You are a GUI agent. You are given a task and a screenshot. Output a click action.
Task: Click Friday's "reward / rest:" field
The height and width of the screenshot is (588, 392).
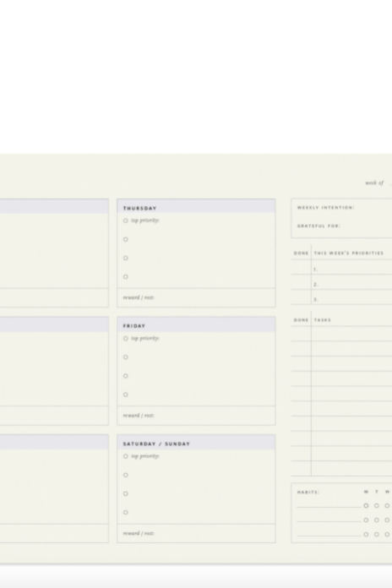click(x=196, y=416)
